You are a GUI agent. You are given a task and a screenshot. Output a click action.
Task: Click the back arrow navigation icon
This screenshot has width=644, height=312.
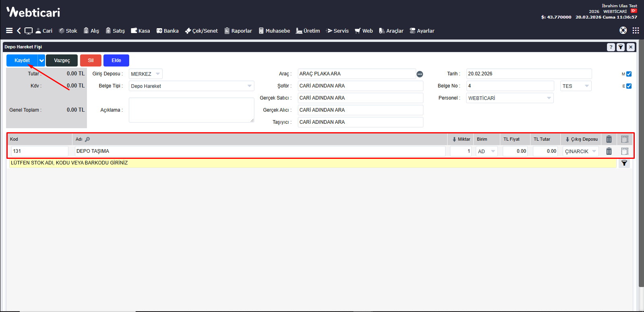click(19, 31)
